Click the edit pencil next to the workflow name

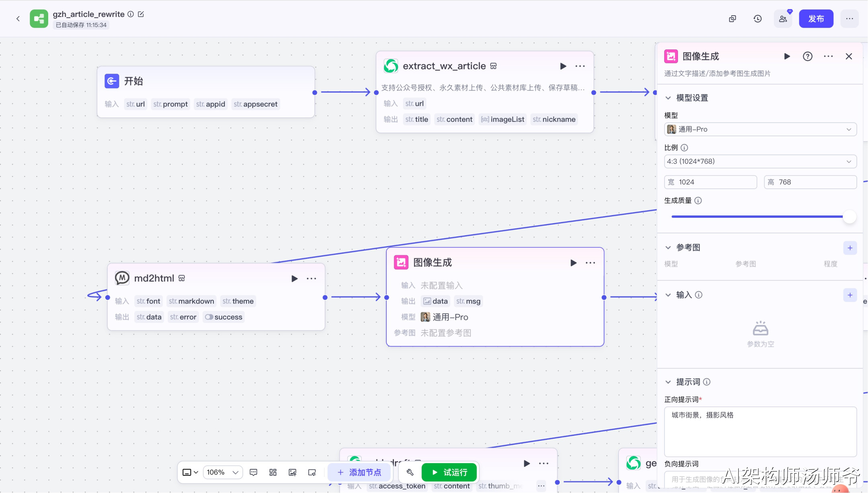click(x=141, y=14)
